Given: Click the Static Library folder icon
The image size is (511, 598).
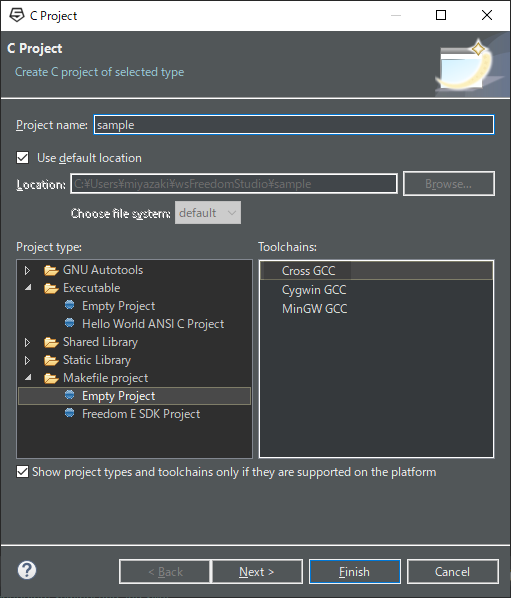Looking at the screenshot, I should [51, 360].
